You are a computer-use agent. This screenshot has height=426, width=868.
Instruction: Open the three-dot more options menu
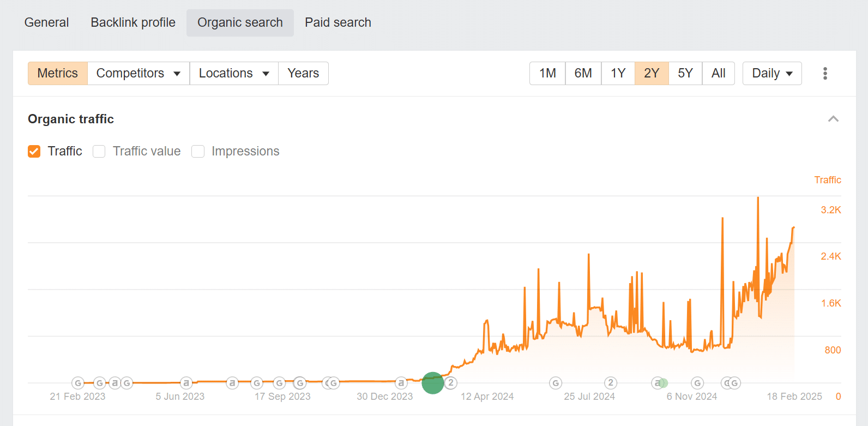(825, 74)
